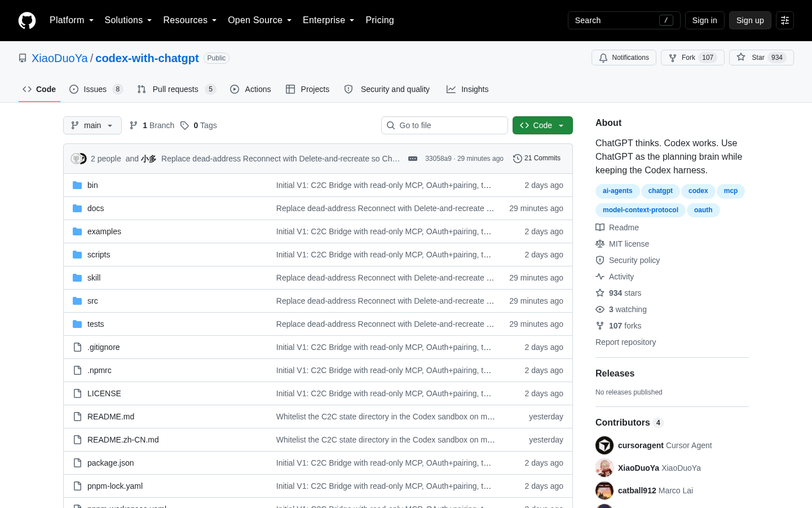Image resolution: width=812 pixels, height=508 pixels.
Task: Switch to the Security and quality tab
Action: [x=387, y=89]
